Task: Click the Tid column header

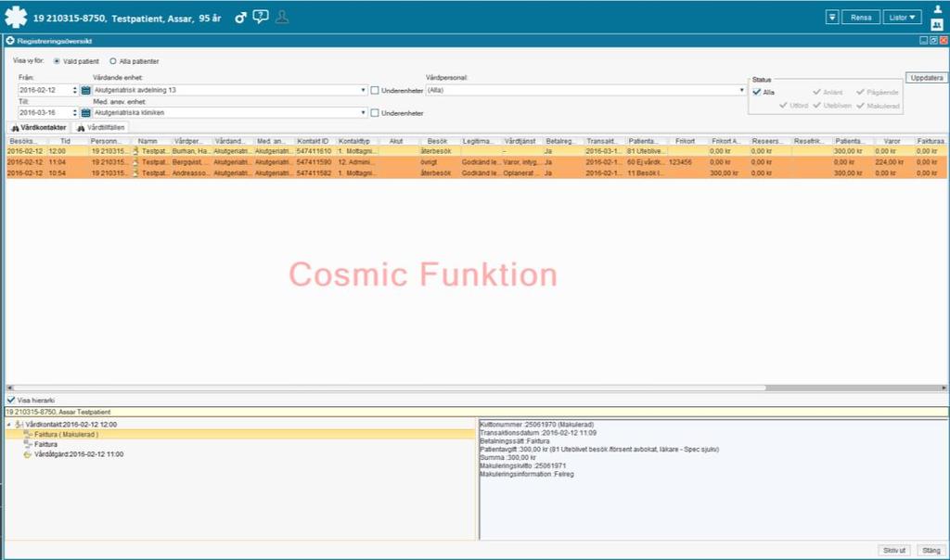Action: (66, 141)
